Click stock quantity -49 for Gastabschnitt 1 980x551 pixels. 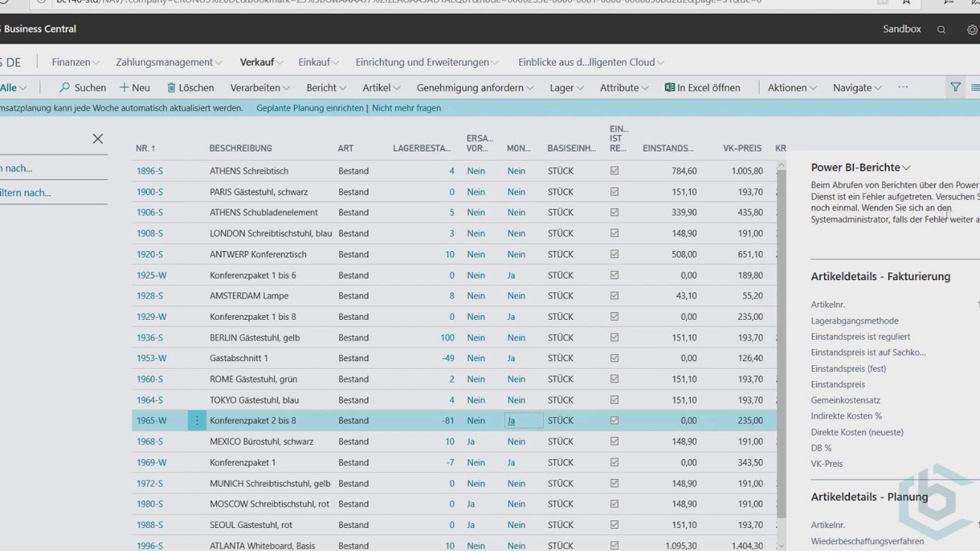(x=448, y=358)
